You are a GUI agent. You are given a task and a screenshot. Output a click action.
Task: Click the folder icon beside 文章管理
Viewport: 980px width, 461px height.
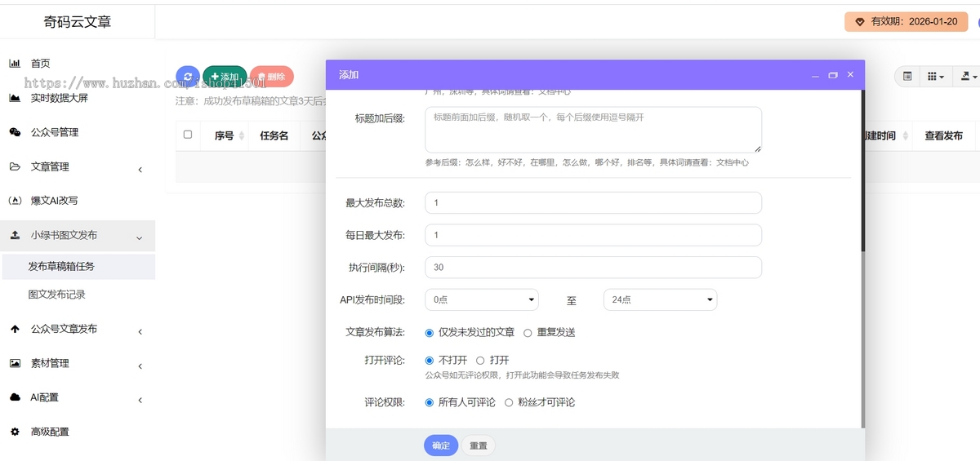tap(15, 166)
